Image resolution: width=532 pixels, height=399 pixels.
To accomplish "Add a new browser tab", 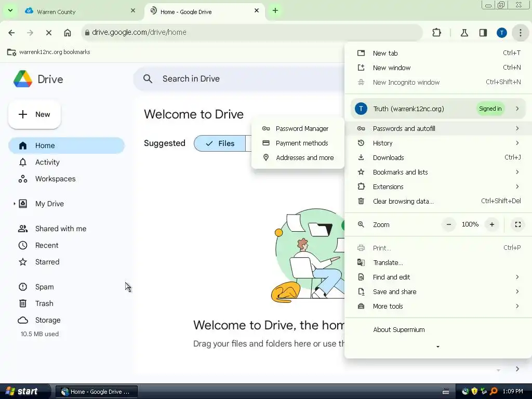I will click(275, 10).
